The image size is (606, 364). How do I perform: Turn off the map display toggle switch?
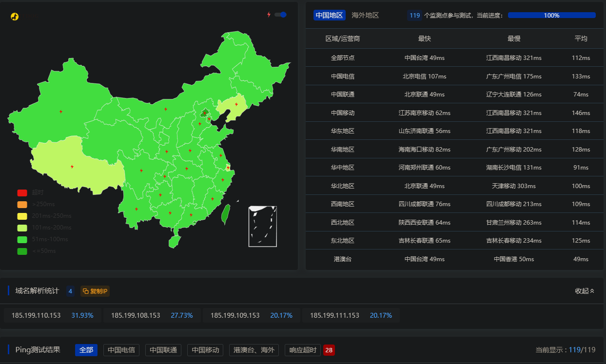[x=279, y=15]
